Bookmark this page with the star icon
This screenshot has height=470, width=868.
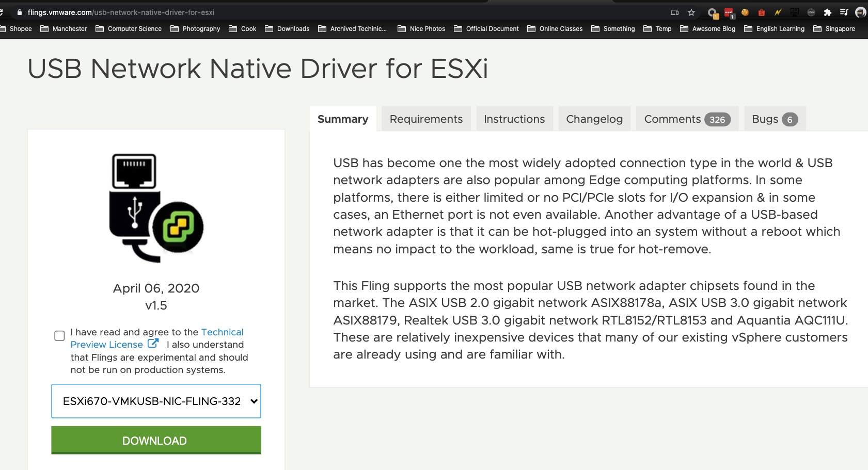(x=691, y=12)
